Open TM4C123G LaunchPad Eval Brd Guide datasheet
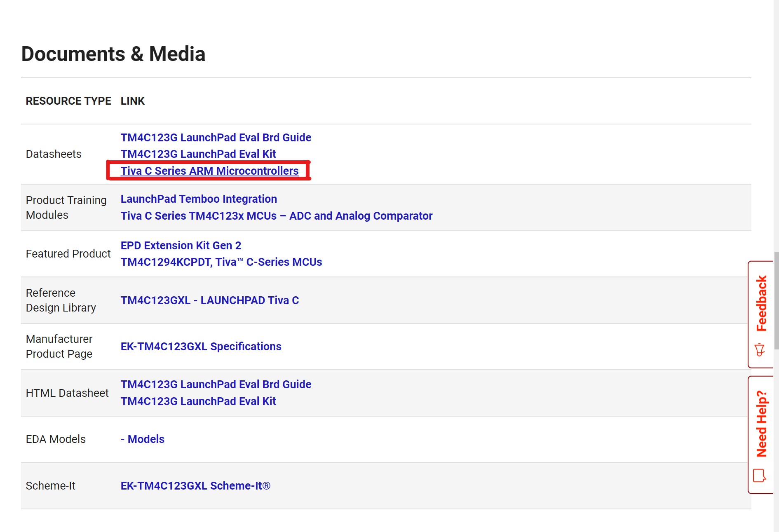This screenshot has width=779, height=532. [x=216, y=137]
